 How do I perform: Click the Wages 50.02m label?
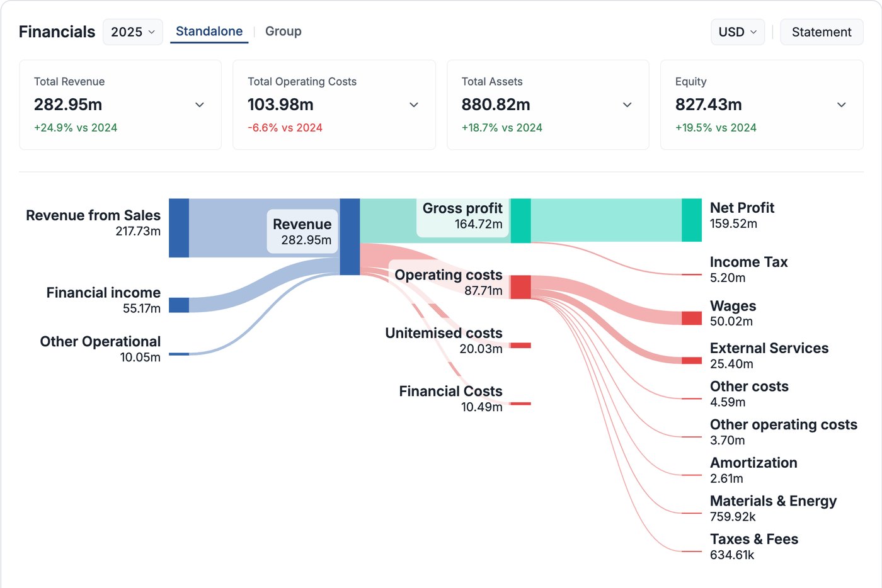[733, 314]
